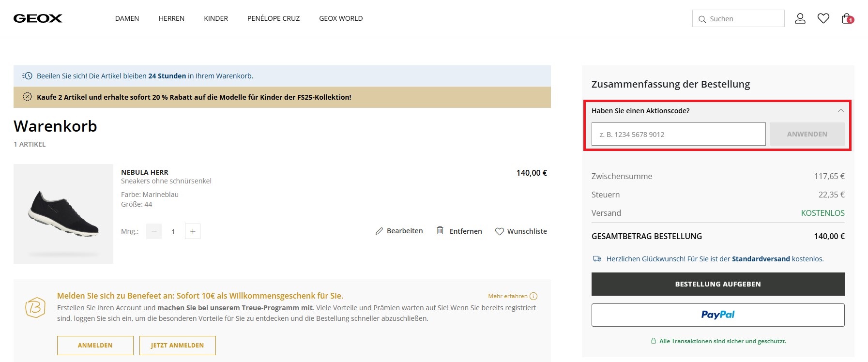Click the Wunschliste link
868x362 pixels.
(x=527, y=231)
